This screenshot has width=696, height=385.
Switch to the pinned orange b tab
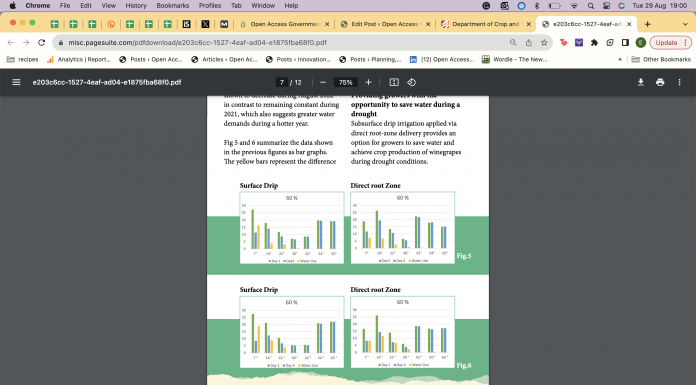pyautogui.click(x=111, y=24)
